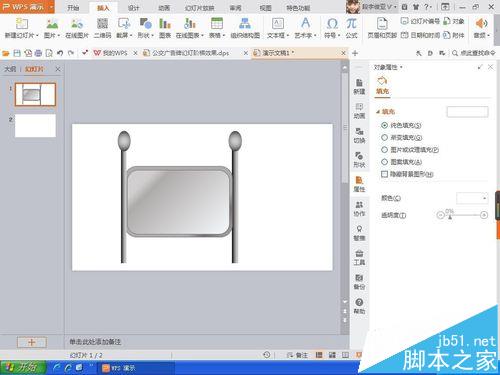
Task: Select picture or texture fill radio
Action: [384, 150]
